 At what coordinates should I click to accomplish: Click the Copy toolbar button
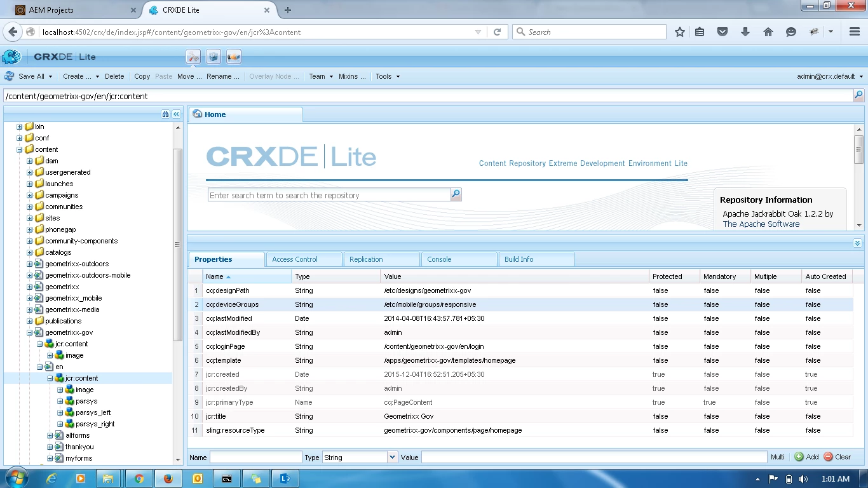coord(142,76)
